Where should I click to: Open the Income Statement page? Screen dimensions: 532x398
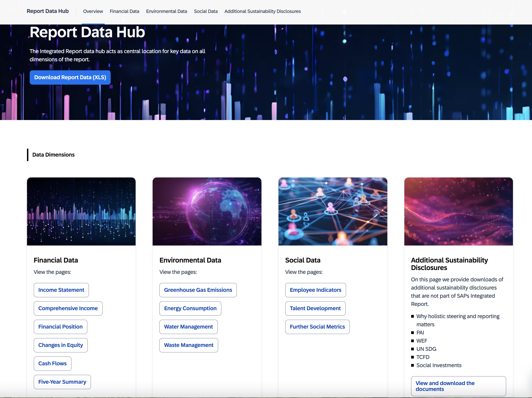click(61, 290)
